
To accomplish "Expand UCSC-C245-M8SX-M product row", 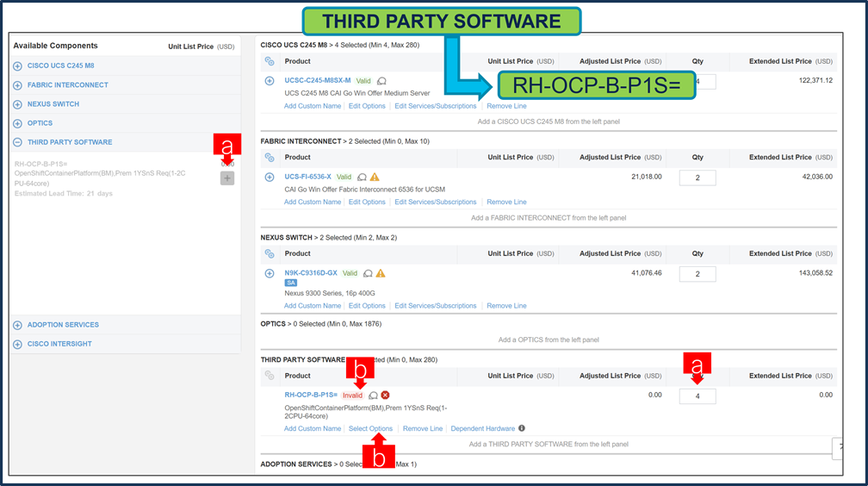I will pyautogui.click(x=270, y=81).
